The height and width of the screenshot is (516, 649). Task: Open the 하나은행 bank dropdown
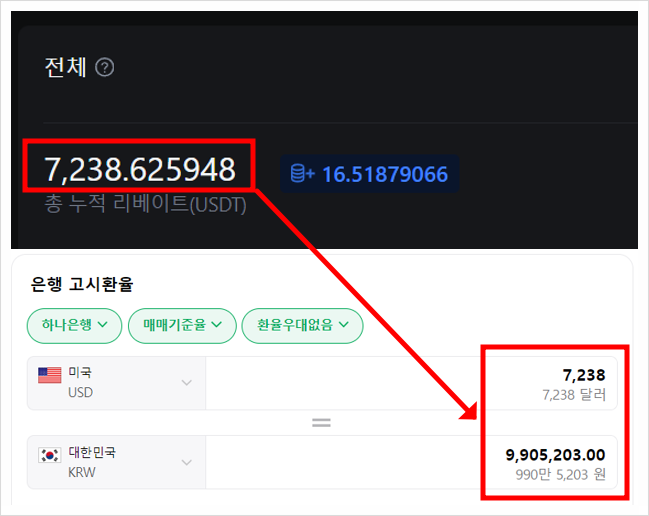coord(75,325)
